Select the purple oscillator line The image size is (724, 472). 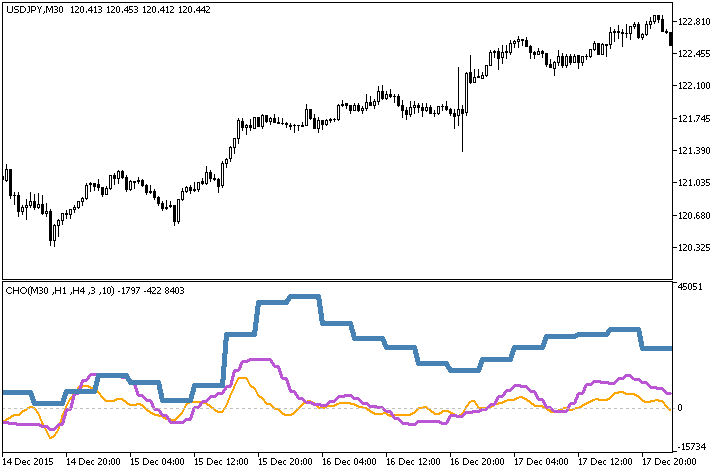[258, 360]
